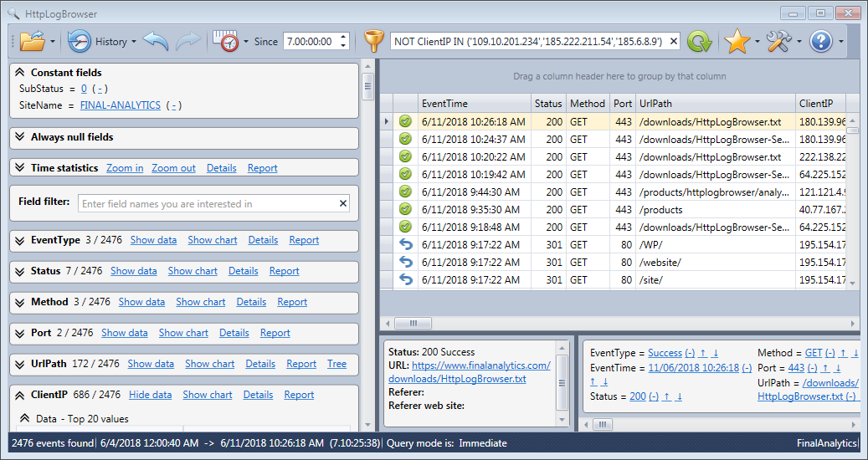The height and width of the screenshot is (460, 868).
Task: Select the row indicator of first event
Action: [387, 121]
